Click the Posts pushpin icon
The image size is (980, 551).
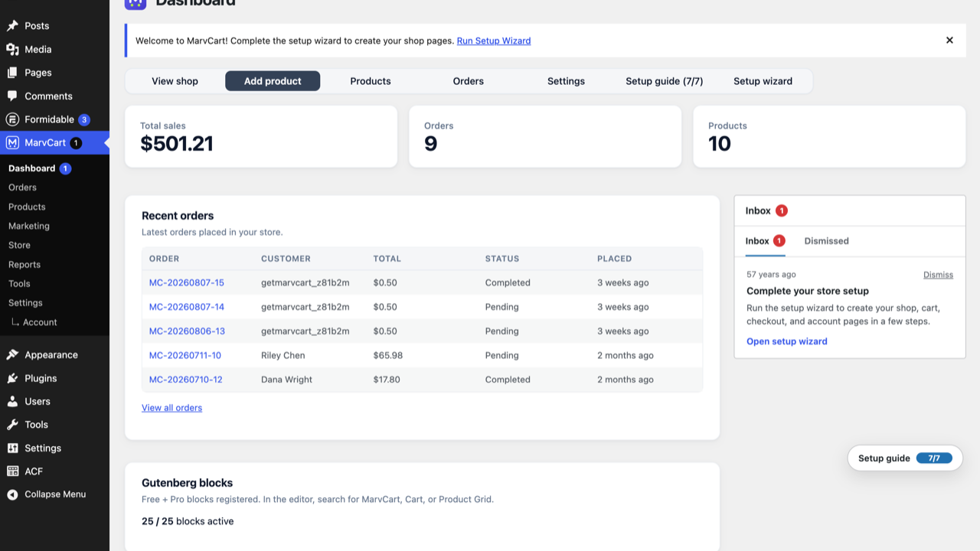pyautogui.click(x=12, y=26)
